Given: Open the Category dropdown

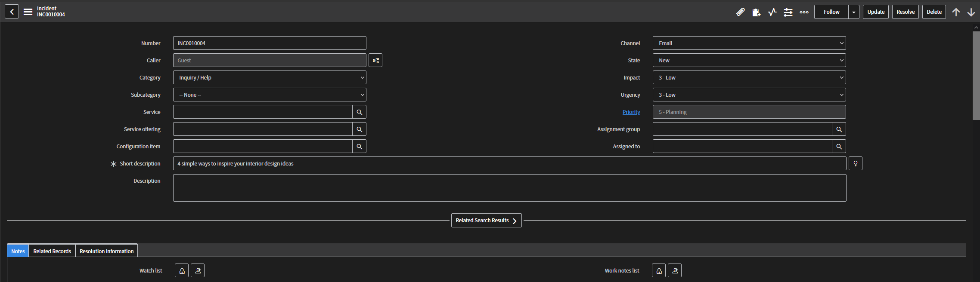Looking at the screenshot, I should coord(270,77).
